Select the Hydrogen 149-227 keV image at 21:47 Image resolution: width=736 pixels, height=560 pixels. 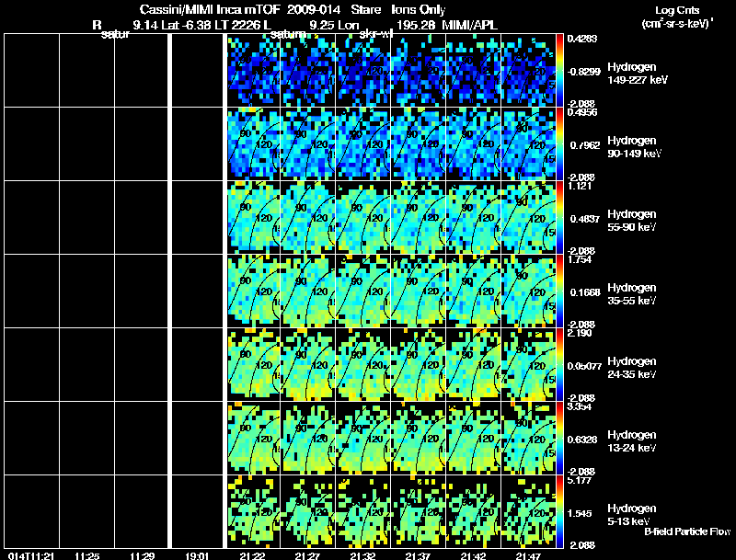528,71
